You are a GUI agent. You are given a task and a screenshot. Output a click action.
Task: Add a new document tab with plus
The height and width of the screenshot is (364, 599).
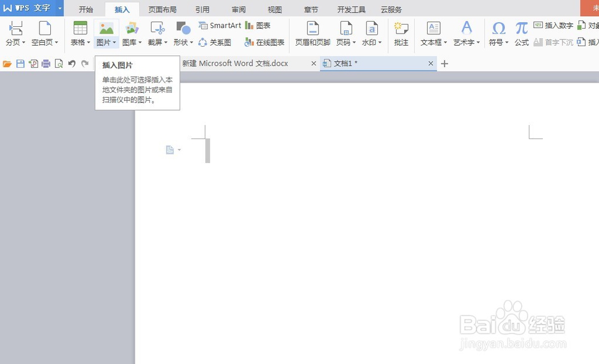click(x=444, y=64)
